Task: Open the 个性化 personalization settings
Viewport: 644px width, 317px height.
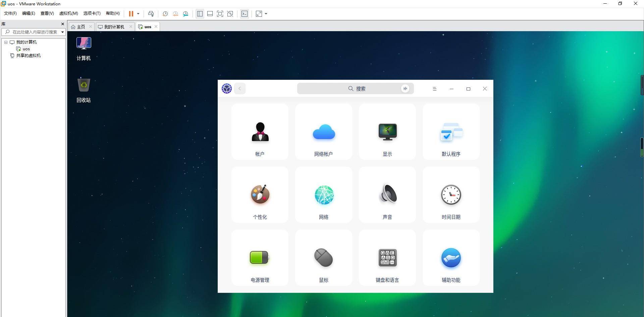Action: (260, 195)
